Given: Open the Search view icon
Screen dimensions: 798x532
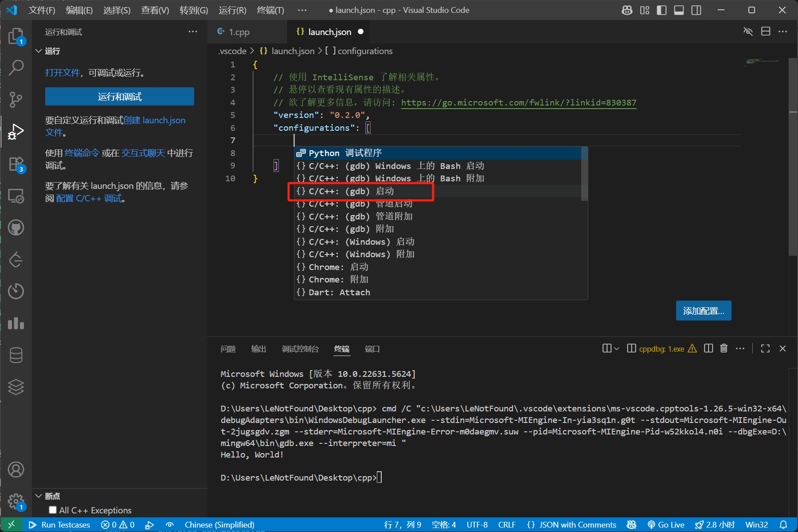Looking at the screenshot, I should [16, 67].
